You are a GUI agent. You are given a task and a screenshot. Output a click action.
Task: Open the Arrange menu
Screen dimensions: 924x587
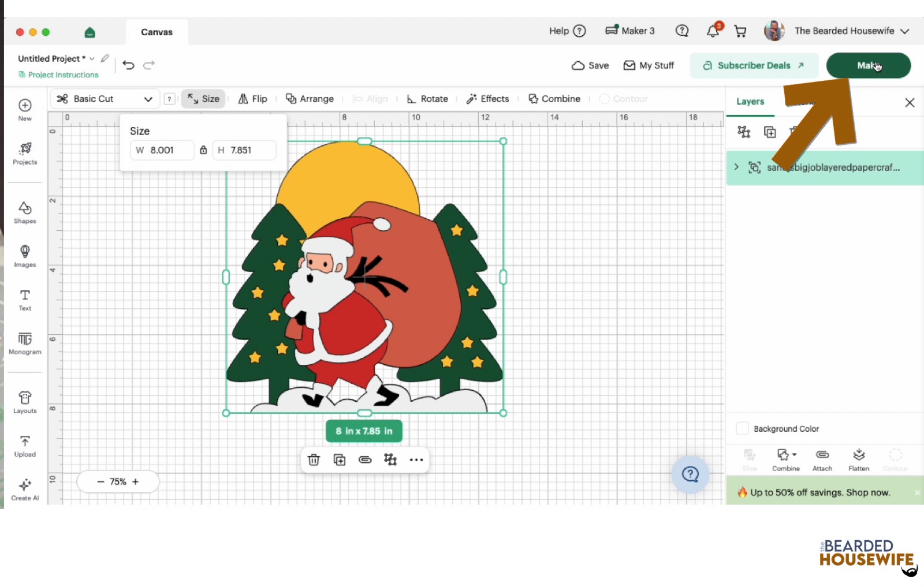coord(310,99)
